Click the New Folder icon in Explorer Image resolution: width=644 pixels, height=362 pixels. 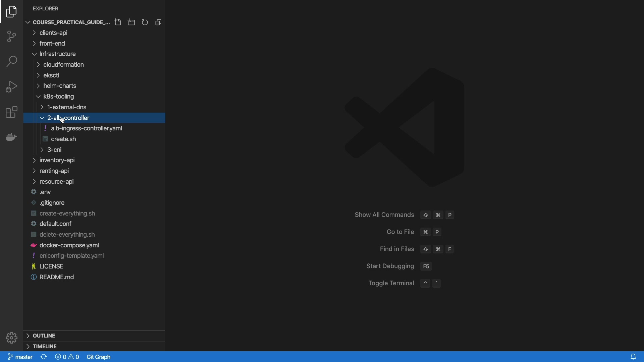click(131, 22)
